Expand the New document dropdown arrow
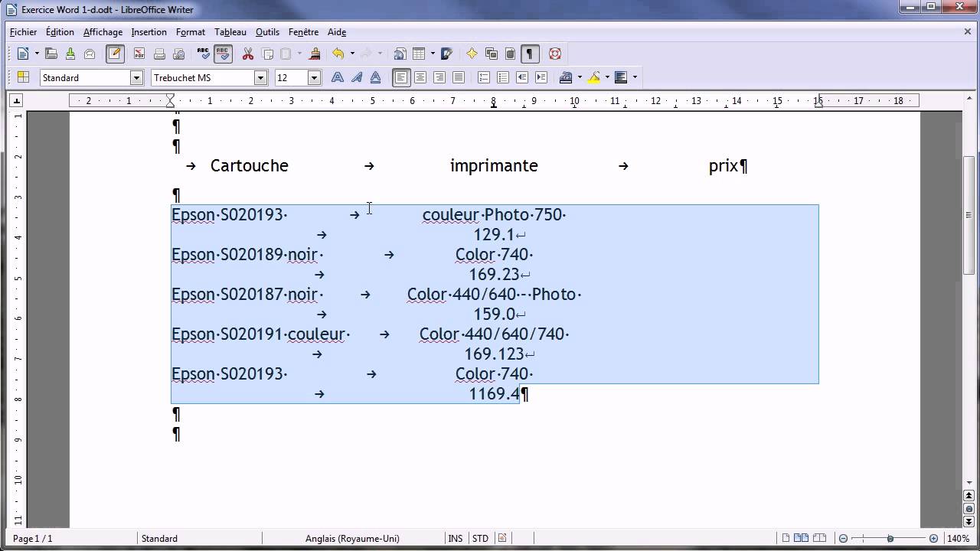This screenshot has height=551, width=980. tap(36, 54)
